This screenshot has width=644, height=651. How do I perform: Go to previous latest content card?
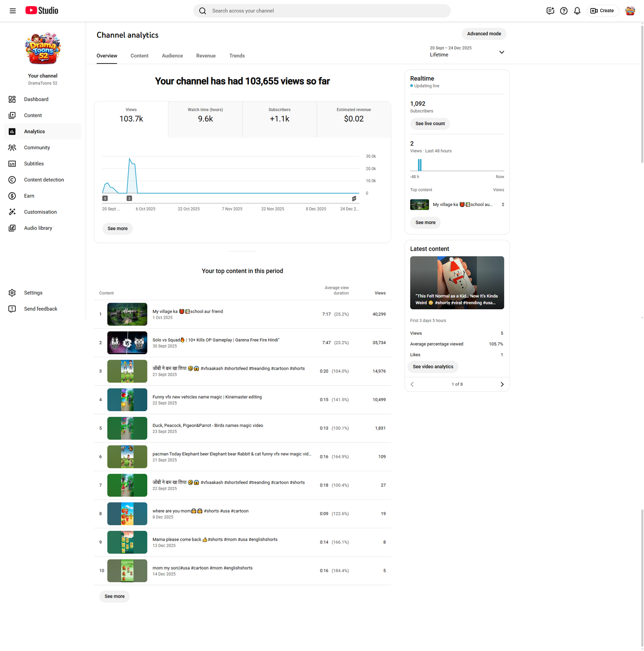412,384
